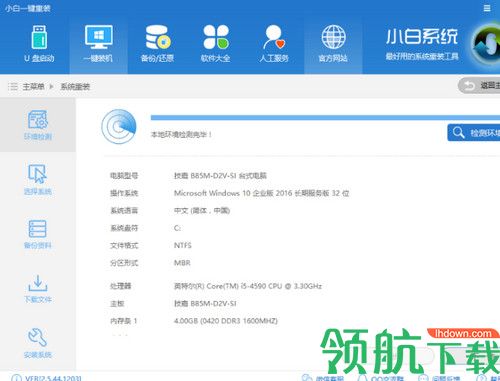The width and height of the screenshot is (500, 381).
Task: Open the 微信客服 link in footer
Action: pyautogui.click(x=323, y=378)
